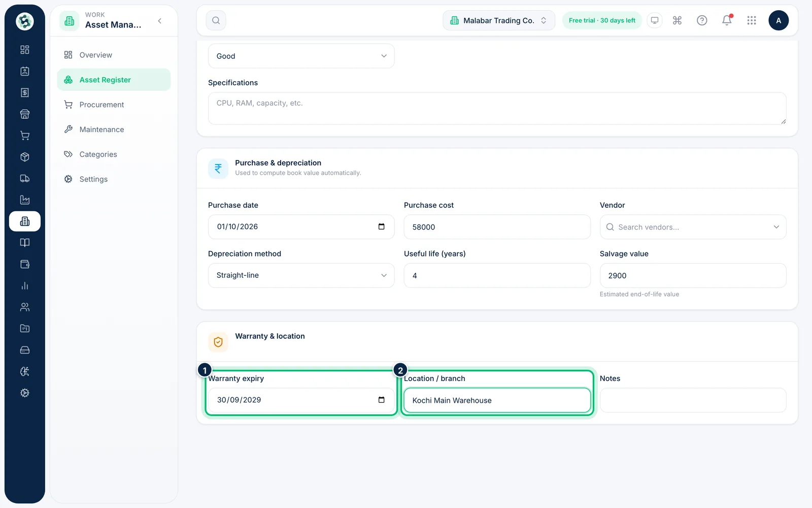The width and height of the screenshot is (812, 508).
Task: Click the factory icon in the rail
Action: point(24,200)
